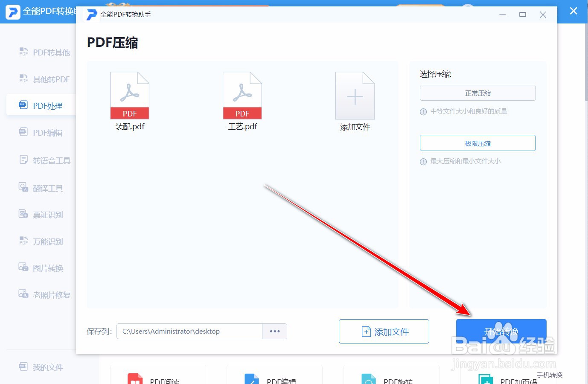The width and height of the screenshot is (588, 384).
Task: Click the 添加文件 button near save path
Action: pyautogui.click(x=384, y=331)
